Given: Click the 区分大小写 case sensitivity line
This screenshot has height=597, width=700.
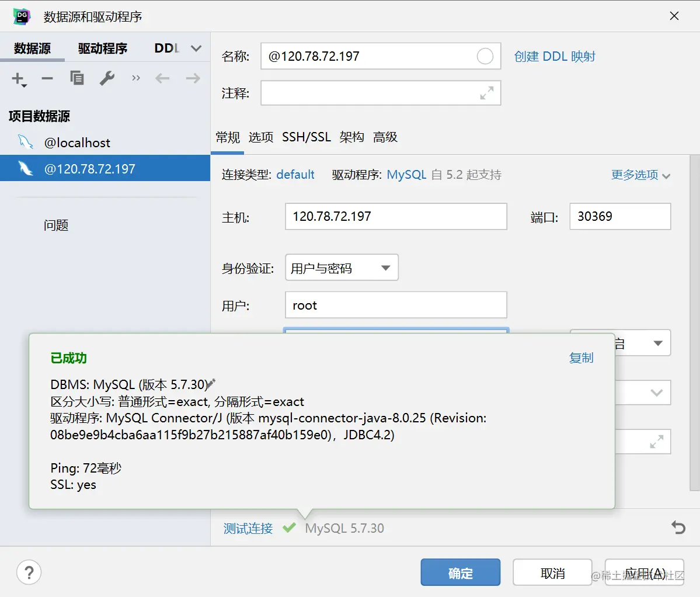Looking at the screenshot, I should (x=177, y=401).
